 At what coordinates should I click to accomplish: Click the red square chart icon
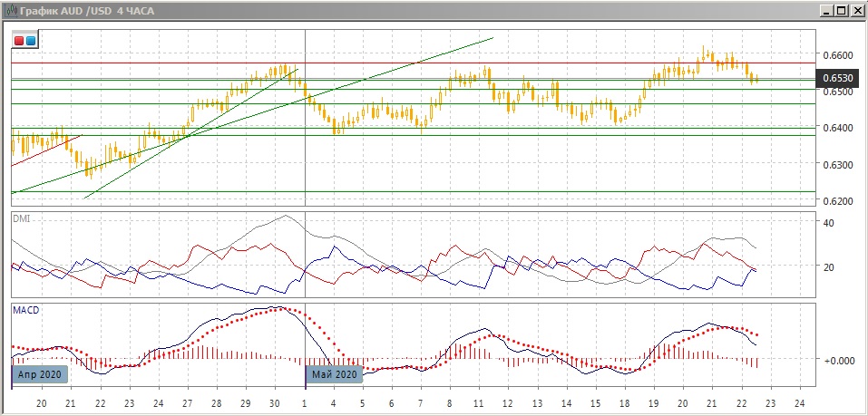click(19, 41)
